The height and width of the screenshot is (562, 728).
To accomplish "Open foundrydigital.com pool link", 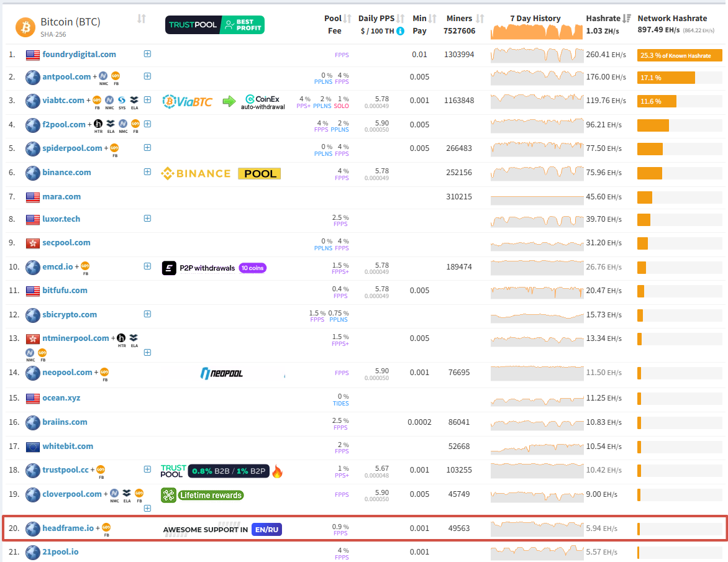I will [80, 54].
